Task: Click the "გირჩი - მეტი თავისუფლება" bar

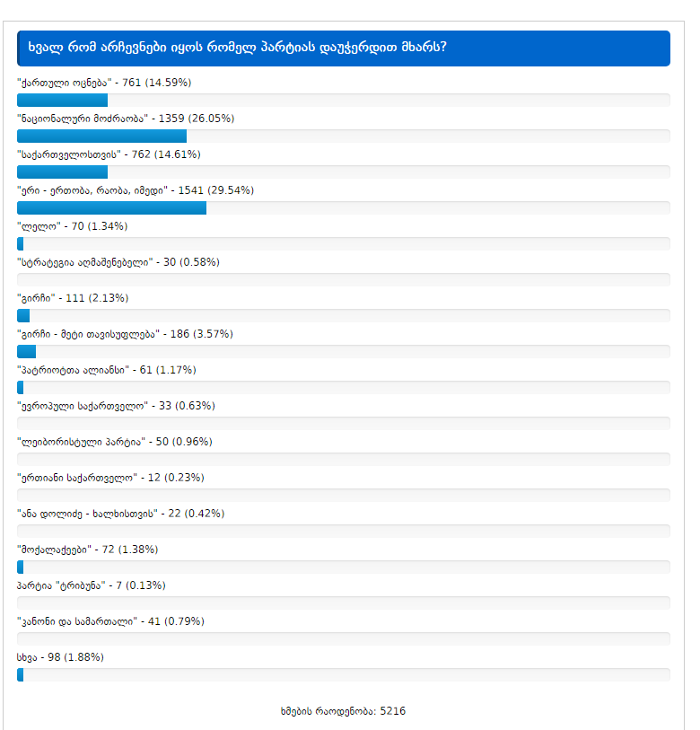Action: [x=27, y=351]
